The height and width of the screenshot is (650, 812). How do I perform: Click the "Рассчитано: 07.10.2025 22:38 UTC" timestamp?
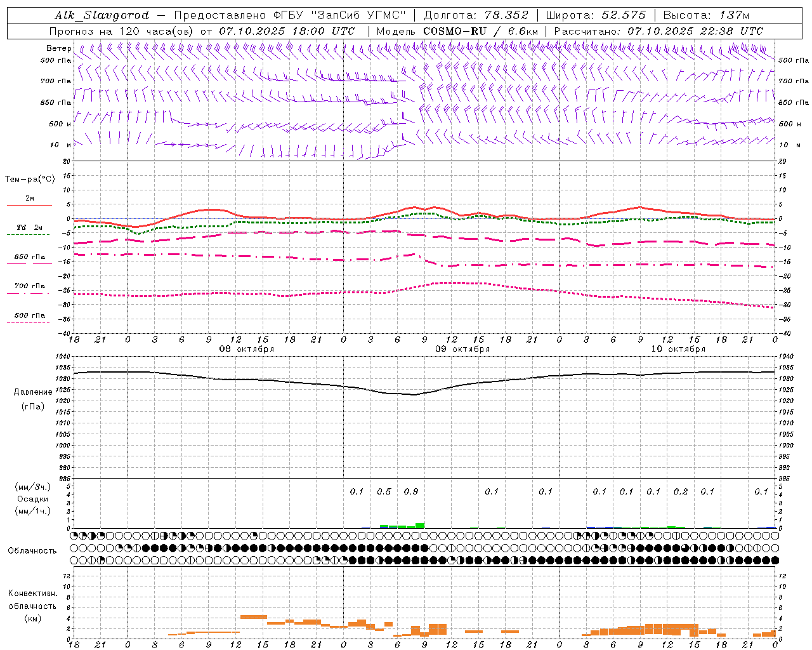pos(658,31)
